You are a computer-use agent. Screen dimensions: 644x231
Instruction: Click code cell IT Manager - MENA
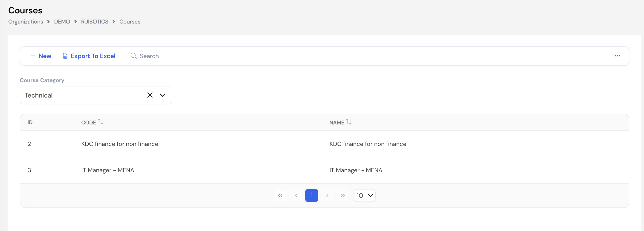(x=107, y=170)
